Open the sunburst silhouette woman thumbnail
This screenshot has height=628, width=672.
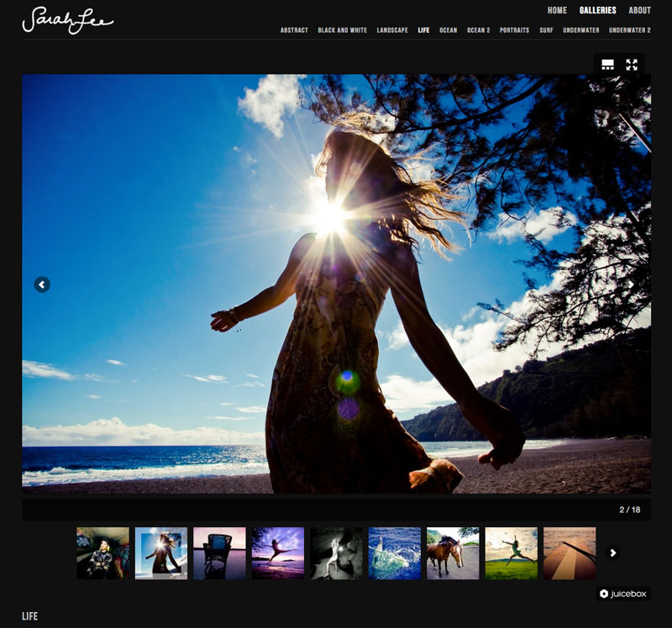coord(161,553)
